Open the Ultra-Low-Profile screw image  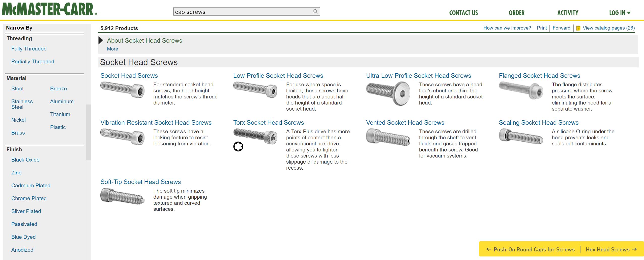click(x=388, y=93)
